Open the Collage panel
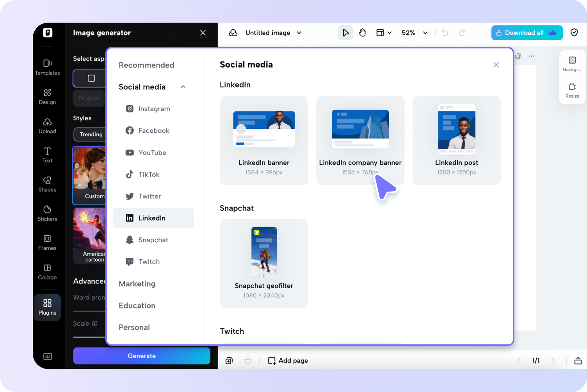Image resolution: width=587 pixels, height=392 pixels. coord(47,272)
